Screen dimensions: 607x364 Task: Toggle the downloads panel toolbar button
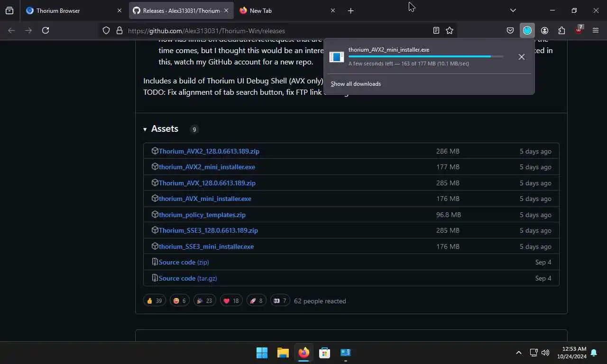(x=527, y=30)
